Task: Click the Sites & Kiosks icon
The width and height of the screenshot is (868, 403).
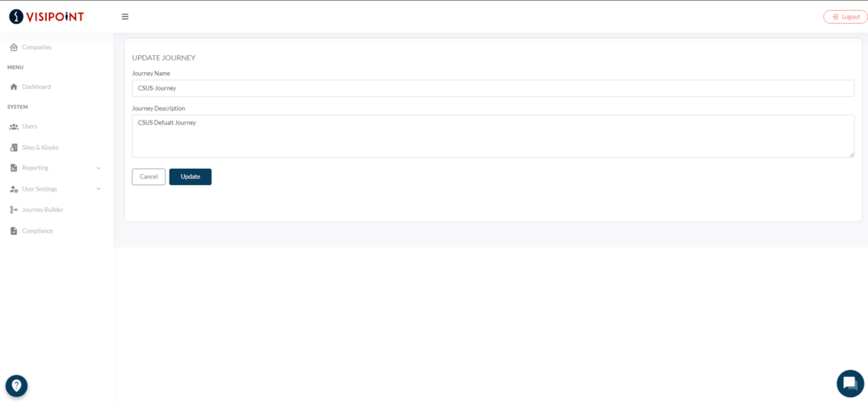Action: point(14,148)
